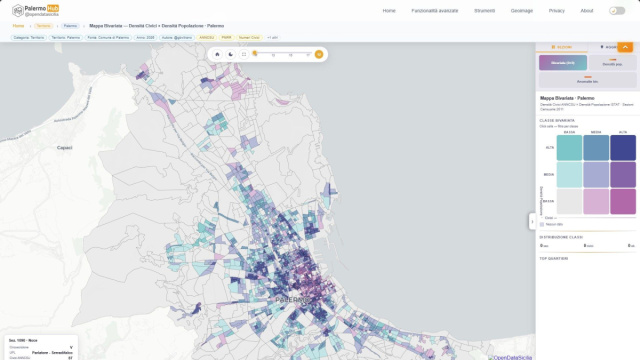Filter by the dark blue alta-alta class
This screenshot has height=360, width=640.
(x=623, y=148)
